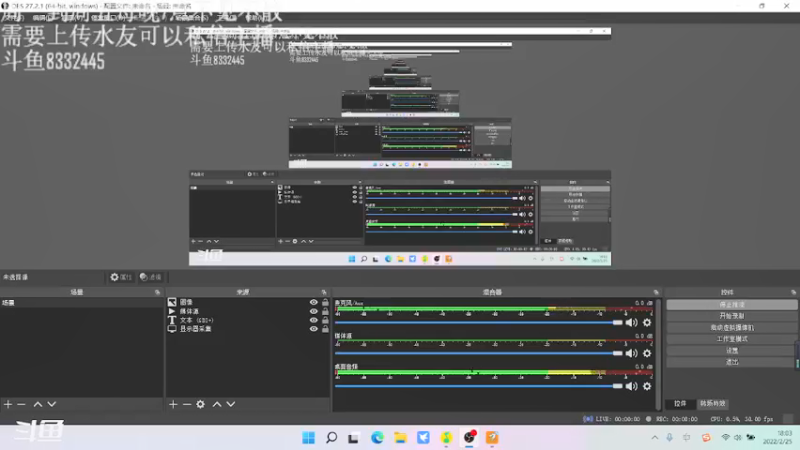Switch to the 控件 controls tab
The image size is (800, 450).
[x=680, y=404]
